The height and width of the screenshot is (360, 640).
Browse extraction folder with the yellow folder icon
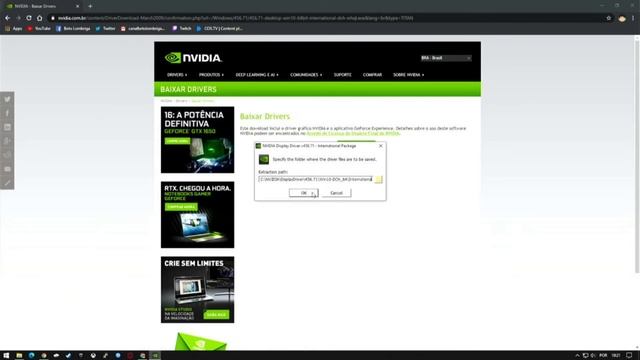(x=378, y=179)
